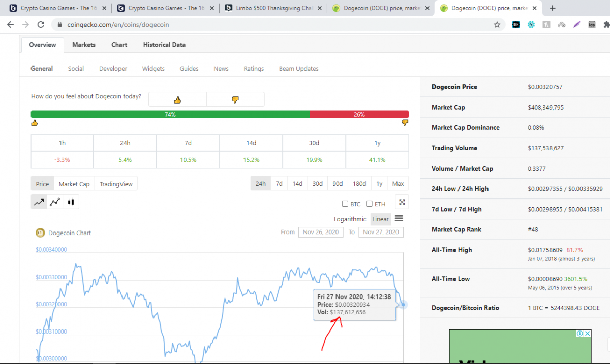
Task: Show the Market Cap chart
Action: 74,184
